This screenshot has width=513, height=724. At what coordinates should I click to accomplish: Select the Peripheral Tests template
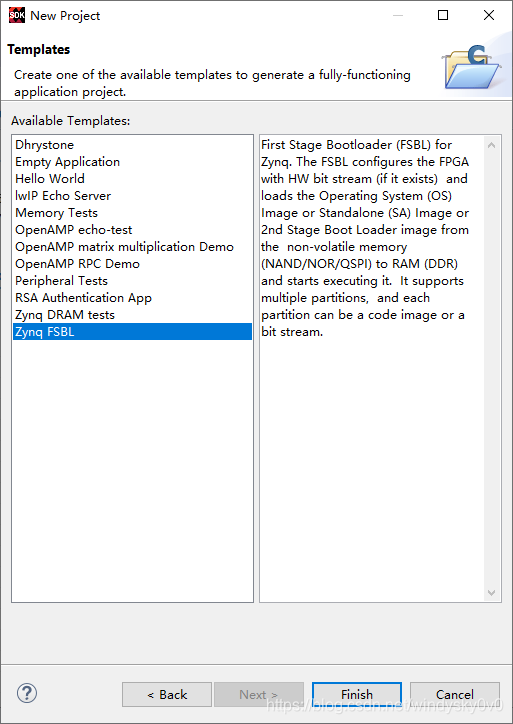pyautogui.click(x=133, y=281)
